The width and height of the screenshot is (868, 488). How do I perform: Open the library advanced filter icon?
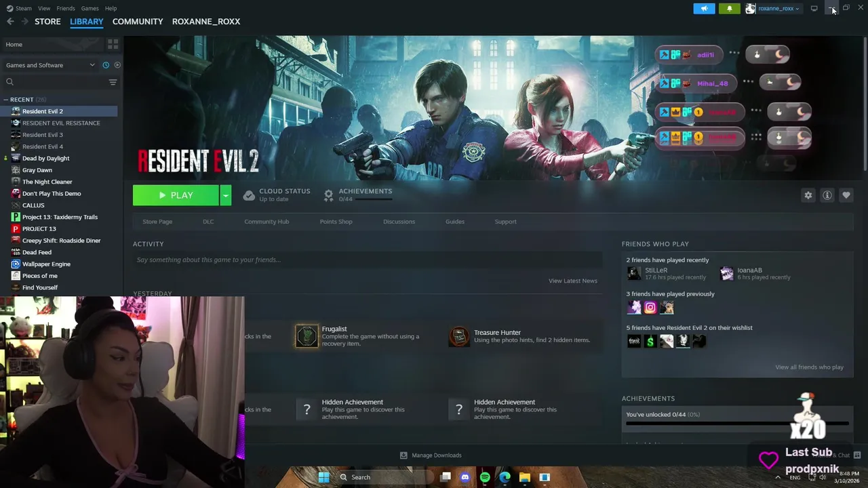[x=113, y=82]
